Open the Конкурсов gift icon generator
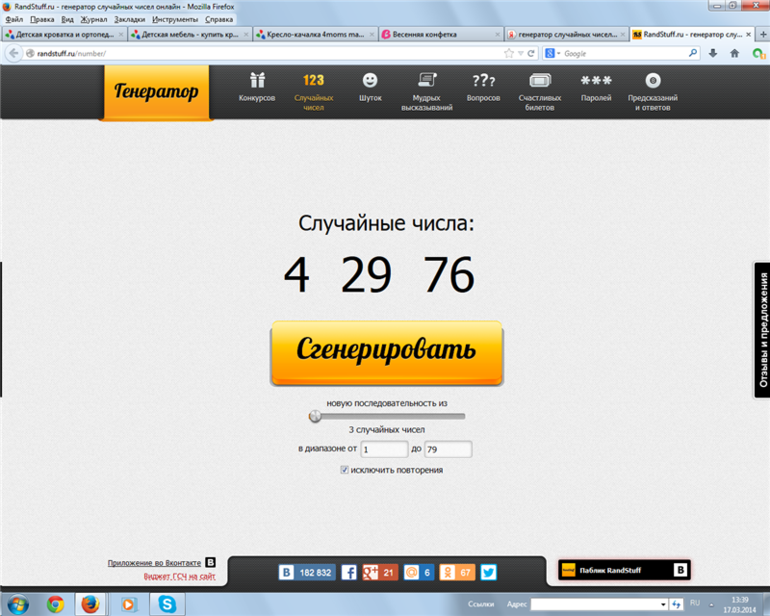Viewport: 770px width, 616px height. (257, 87)
